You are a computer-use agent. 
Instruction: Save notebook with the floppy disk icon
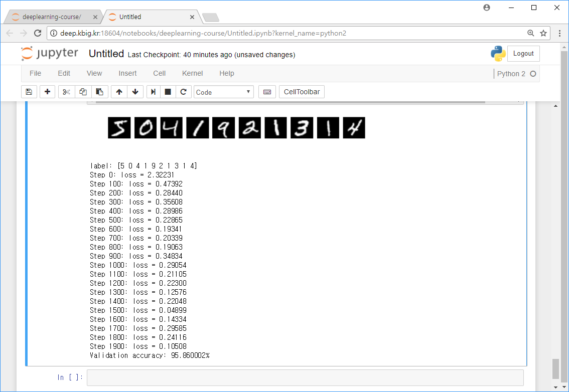click(x=29, y=92)
